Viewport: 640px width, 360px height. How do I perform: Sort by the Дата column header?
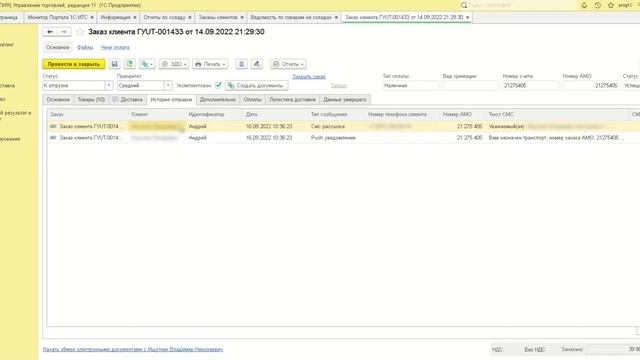276,114
